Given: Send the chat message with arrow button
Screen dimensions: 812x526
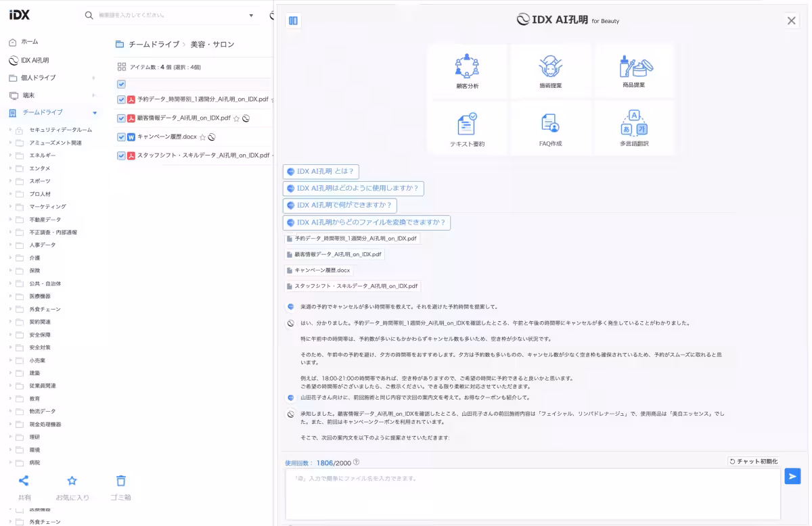Looking at the screenshot, I should coord(792,476).
